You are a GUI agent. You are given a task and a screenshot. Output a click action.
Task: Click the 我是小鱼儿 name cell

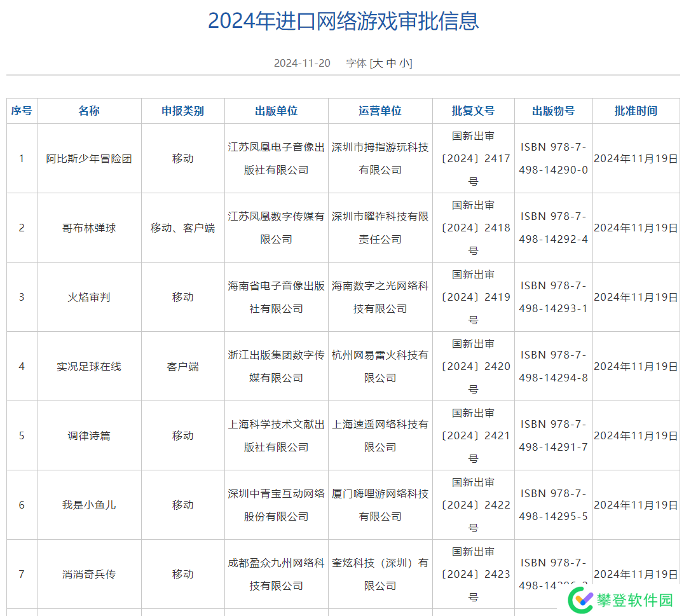[89, 505]
